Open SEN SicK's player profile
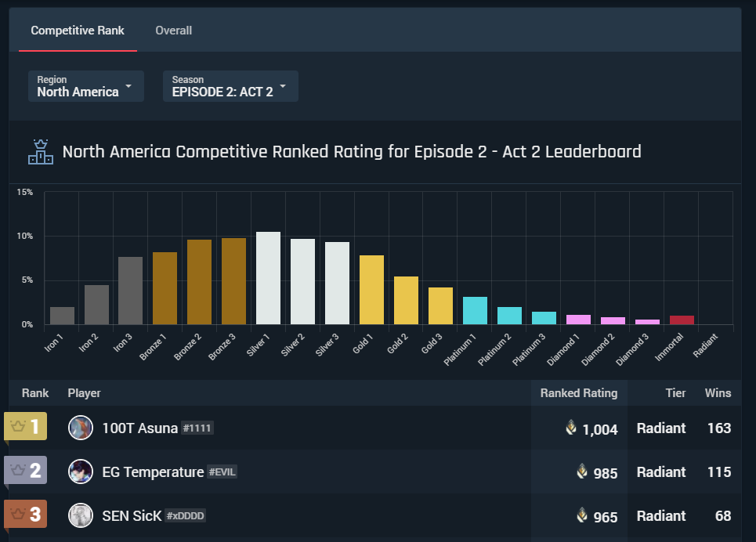The image size is (756, 542). pos(132,516)
